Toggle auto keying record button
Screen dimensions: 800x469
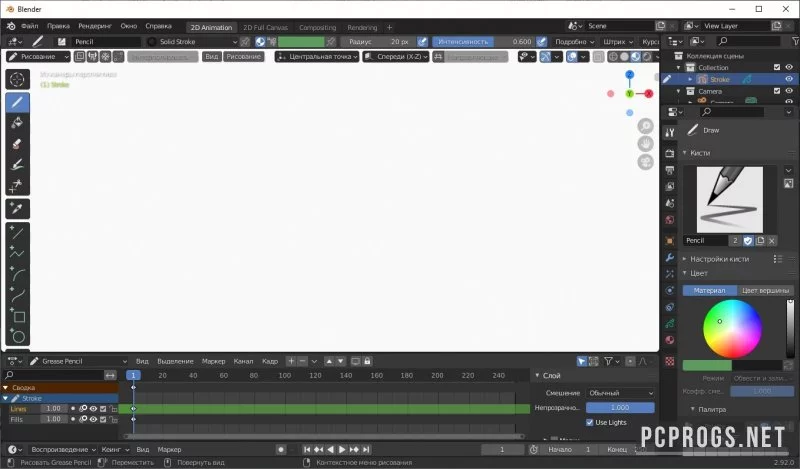click(x=281, y=450)
